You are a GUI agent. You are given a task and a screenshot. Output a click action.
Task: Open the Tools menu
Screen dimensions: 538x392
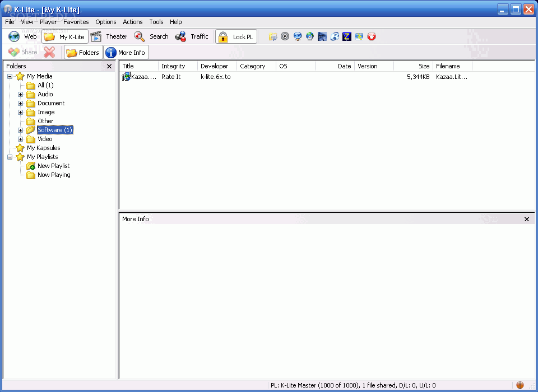[156, 22]
